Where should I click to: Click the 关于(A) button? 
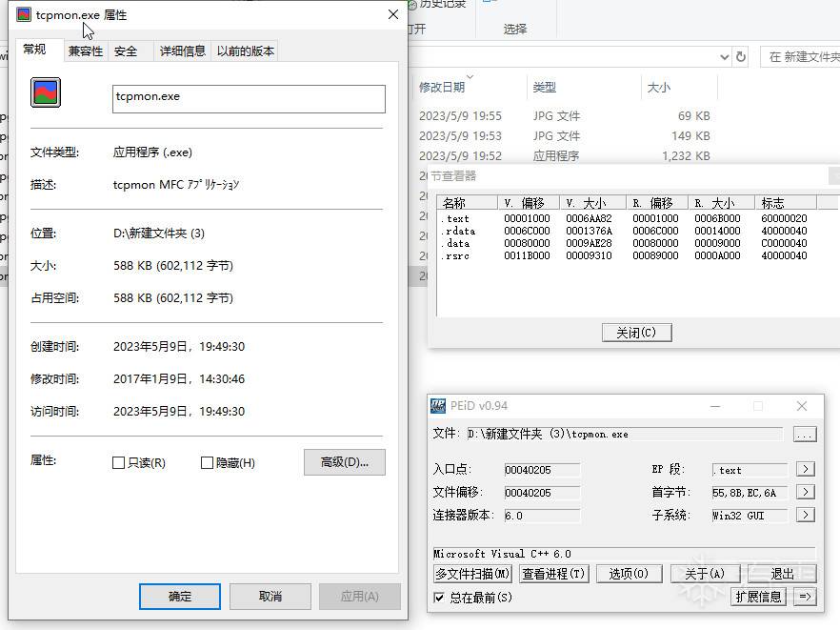(705, 574)
